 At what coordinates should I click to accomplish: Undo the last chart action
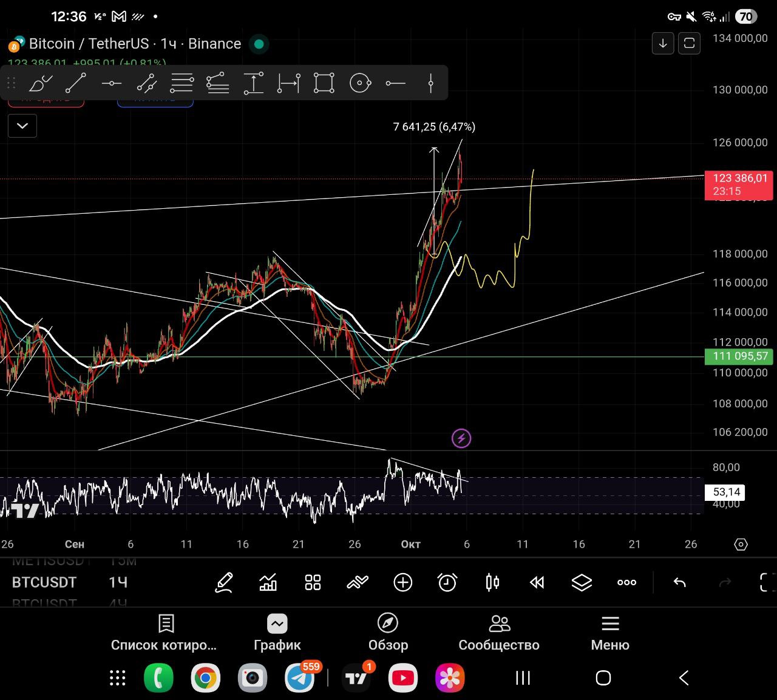[x=679, y=583]
